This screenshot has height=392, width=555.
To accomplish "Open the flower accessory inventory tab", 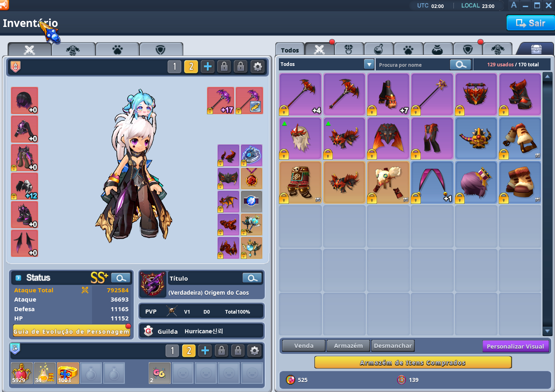I will coord(349,49).
